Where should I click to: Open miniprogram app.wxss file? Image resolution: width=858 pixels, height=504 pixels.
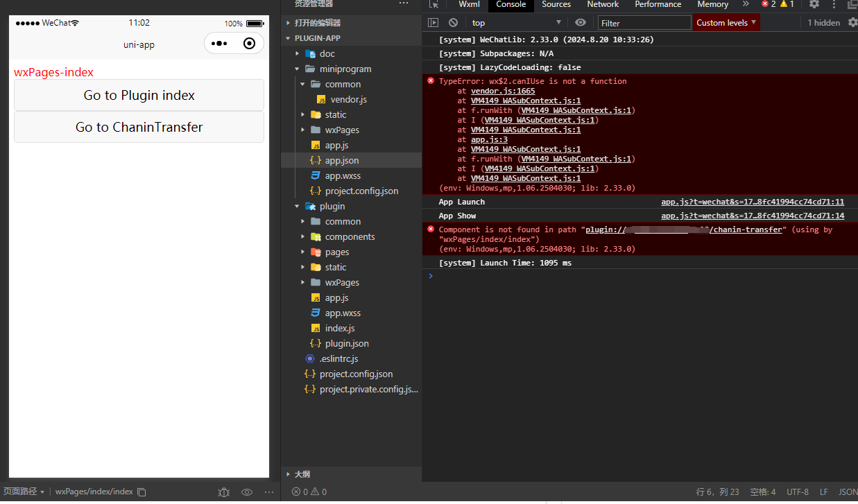[x=343, y=175]
